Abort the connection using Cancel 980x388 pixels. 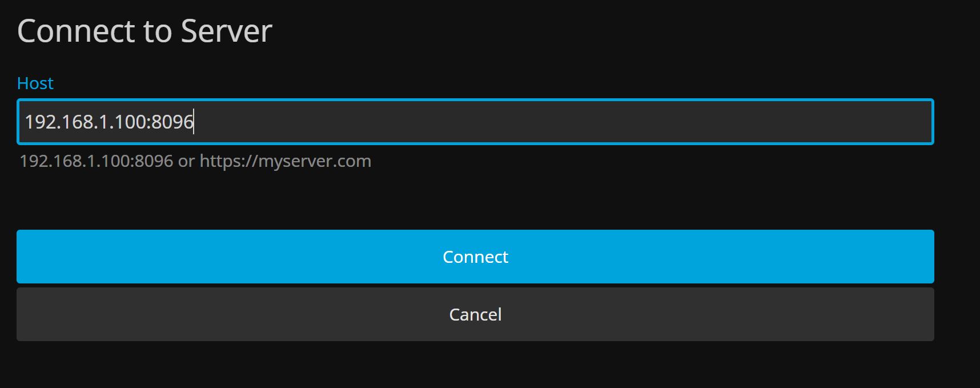pyautogui.click(x=475, y=314)
